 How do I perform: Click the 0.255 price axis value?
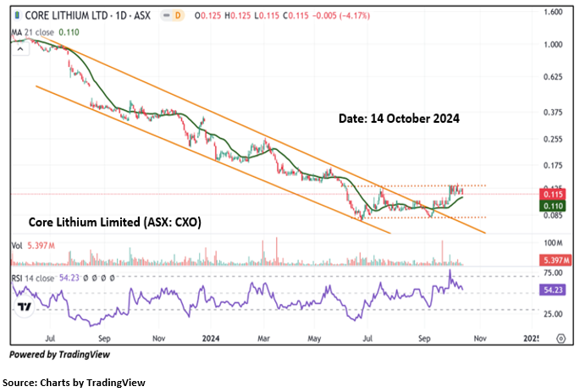[553, 139]
